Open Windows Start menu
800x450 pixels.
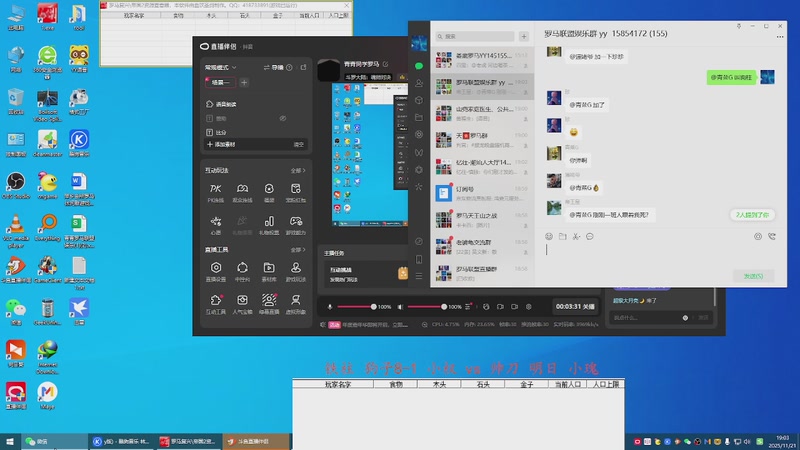pyautogui.click(x=10, y=441)
